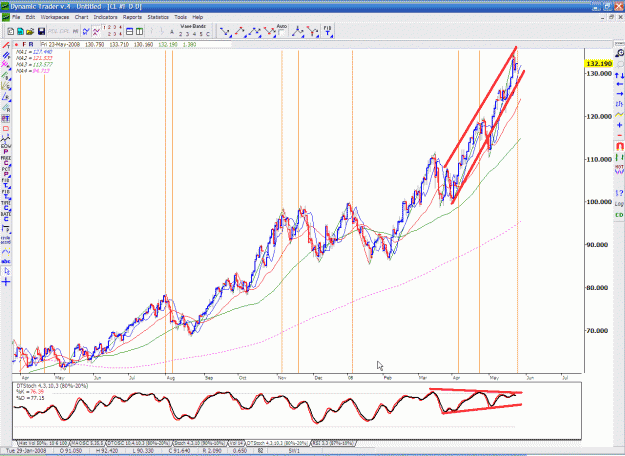Click the blue right arrow scroll icon

(x=619, y=94)
